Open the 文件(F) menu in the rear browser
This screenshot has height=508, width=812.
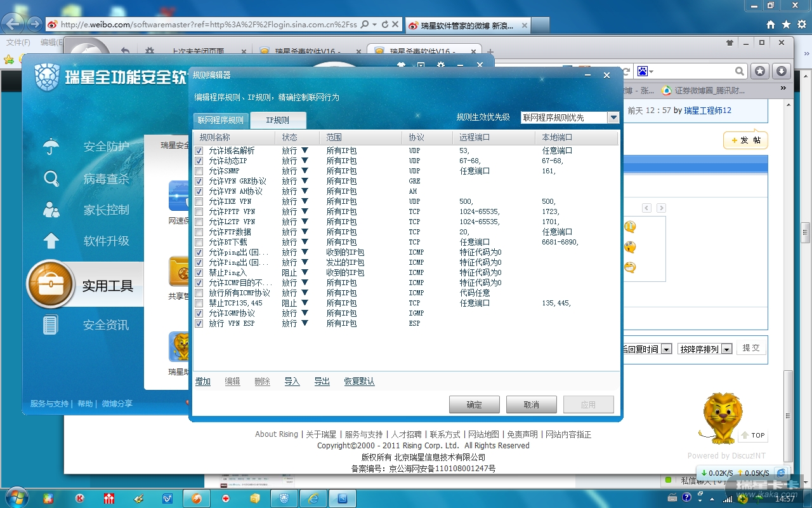pos(18,43)
